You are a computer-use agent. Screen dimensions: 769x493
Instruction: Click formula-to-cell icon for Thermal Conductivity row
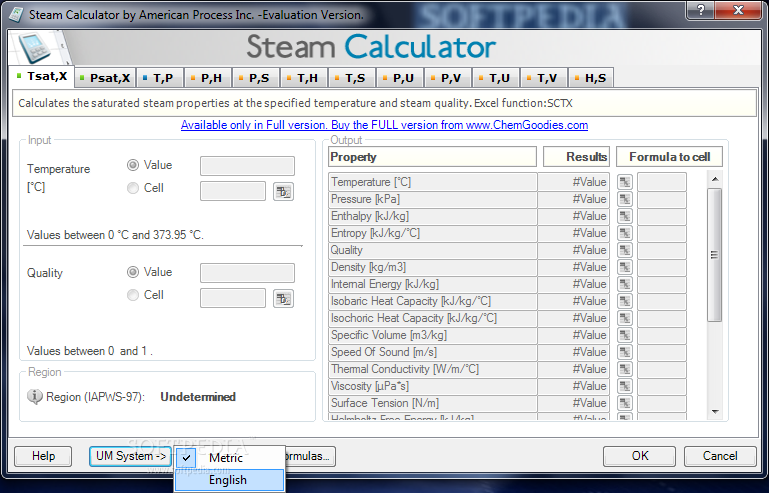tap(625, 369)
